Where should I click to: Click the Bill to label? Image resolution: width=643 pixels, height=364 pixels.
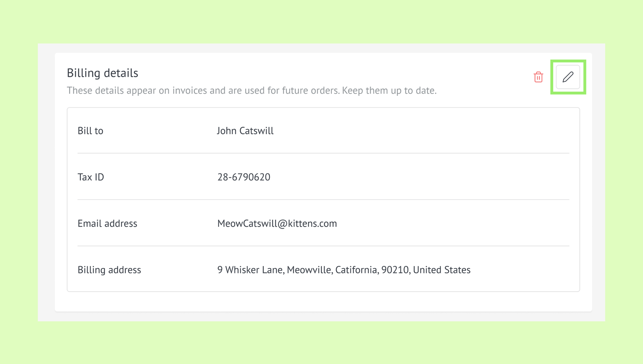[x=90, y=131]
